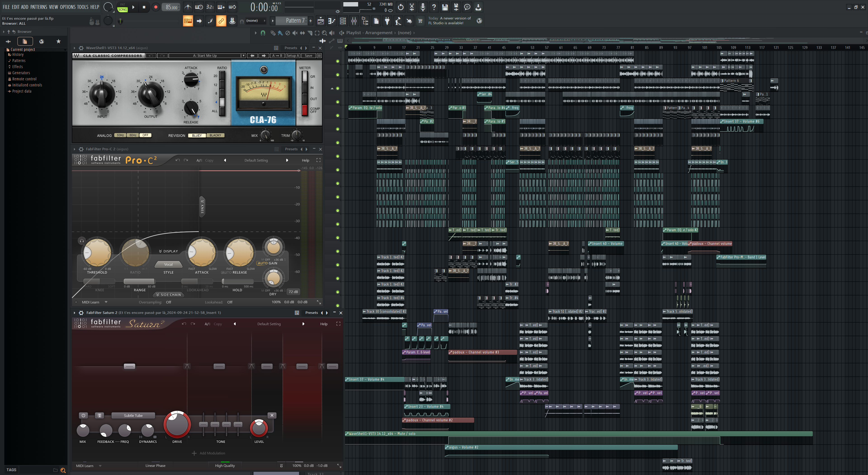Open the Mixer view icon
868x475 pixels.
(354, 21)
